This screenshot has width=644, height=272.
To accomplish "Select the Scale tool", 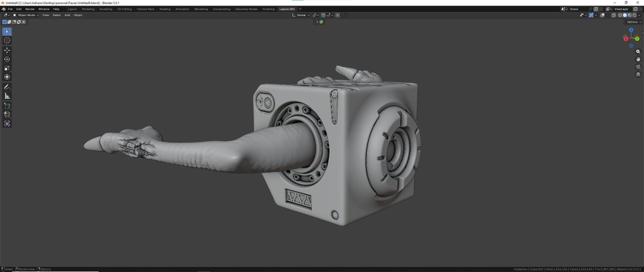I will point(7,68).
